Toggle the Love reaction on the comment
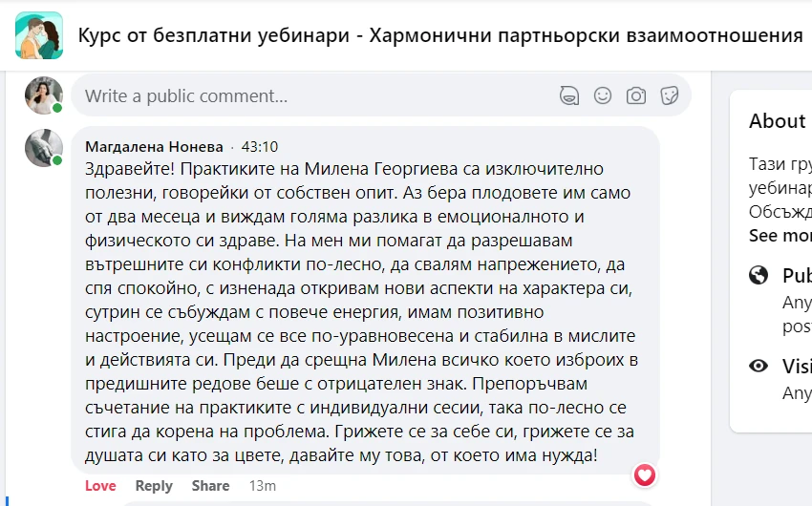 100,486
